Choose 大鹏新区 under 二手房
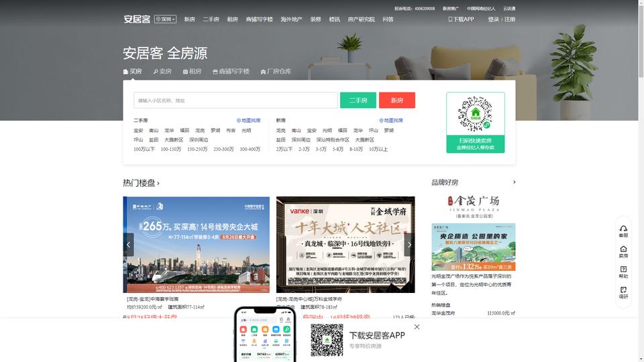644x362 pixels. coord(174,140)
